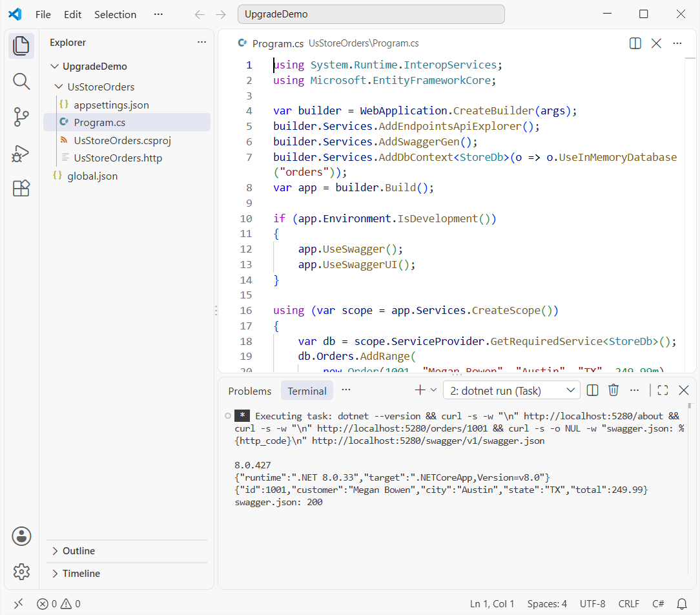The width and height of the screenshot is (700, 615).
Task: Open editor More Actions ellipsis
Action: tap(677, 43)
